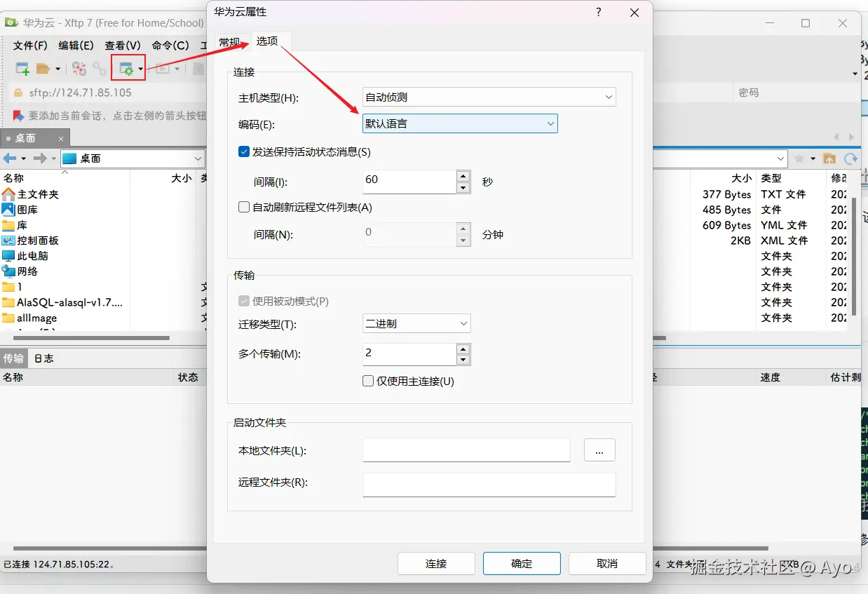The height and width of the screenshot is (594, 868).
Task: Open the 编辑(E) menu
Action: 76,46
